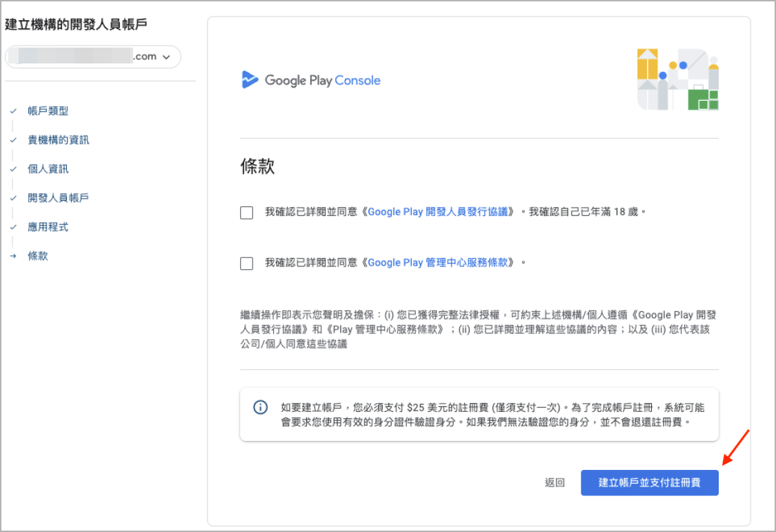This screenshot has width=776, height=532.
Task: Open the Google Play 管理中心服務條款 link
Action: click(x=438, y=263)
